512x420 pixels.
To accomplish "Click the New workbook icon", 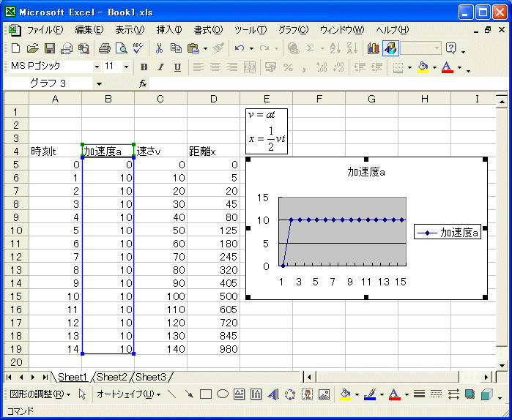I will click(x=15, y=48).
